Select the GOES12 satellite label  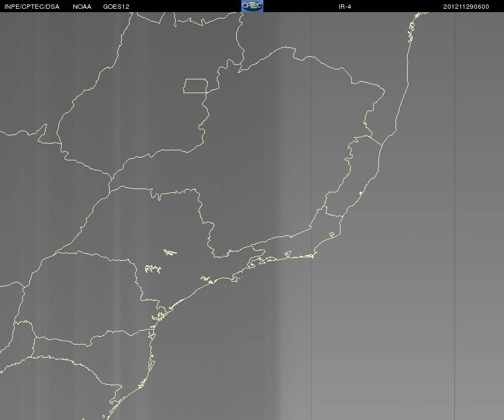click(116, 7)
